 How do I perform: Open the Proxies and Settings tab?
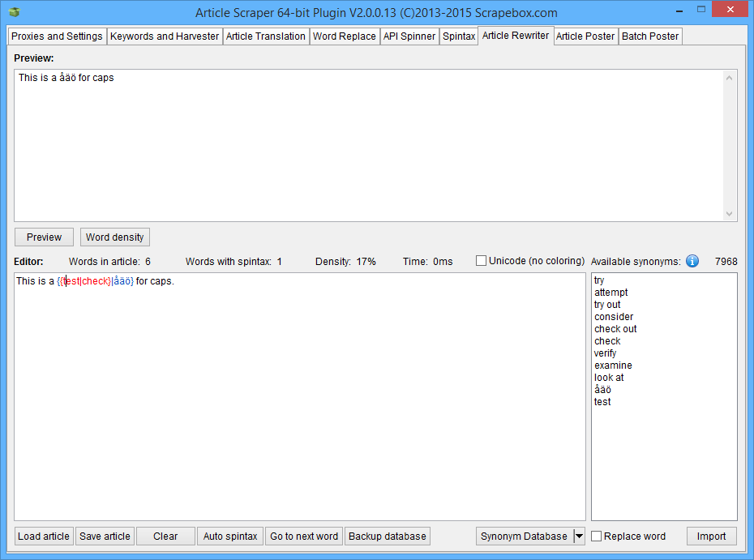[57, 36]
